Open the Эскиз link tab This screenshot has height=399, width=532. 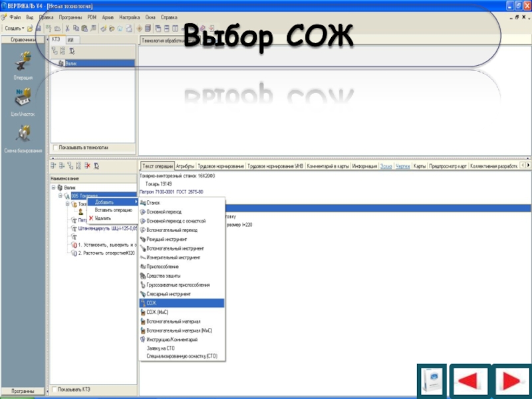point(386,166)
